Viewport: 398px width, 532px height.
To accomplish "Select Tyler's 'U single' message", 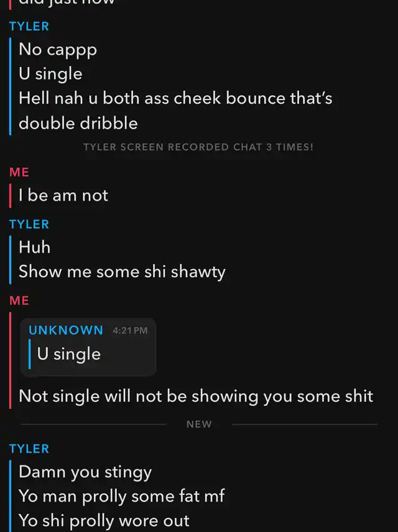I will pos(50,74).
